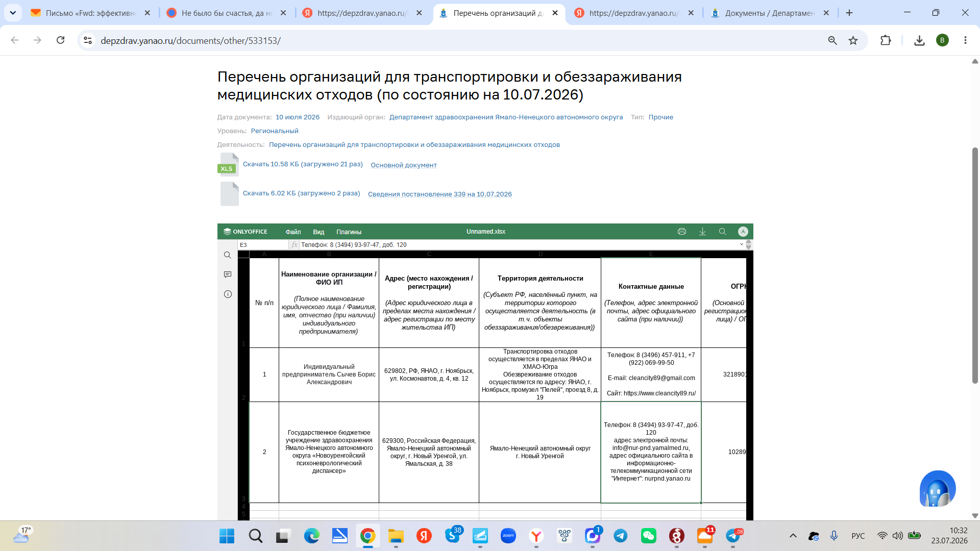This screenshot has width=980, height=551.
Task: Click the Прочие type link
Action: tap(661, 117)
